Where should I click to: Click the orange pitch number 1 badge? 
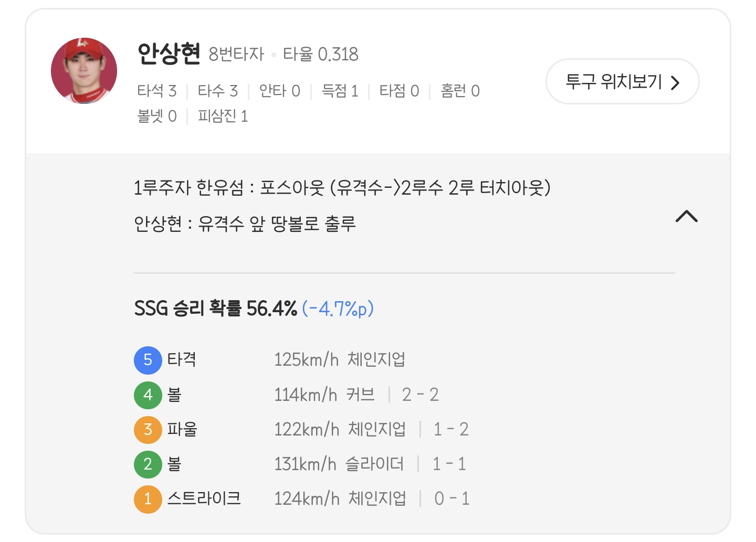pyautogui.click(x=148, y=498)
